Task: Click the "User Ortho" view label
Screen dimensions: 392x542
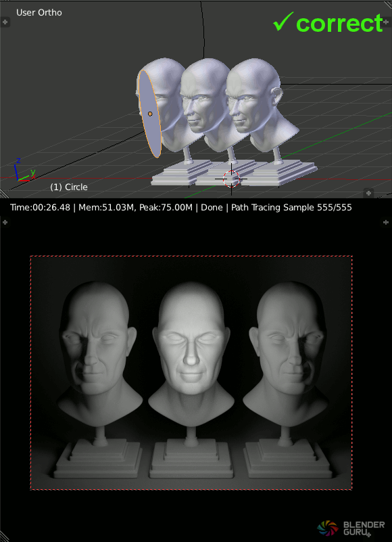Action: (39, 13)
